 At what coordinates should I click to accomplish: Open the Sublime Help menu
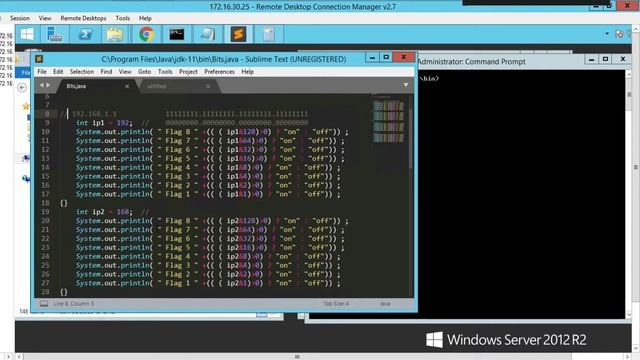(247, 71)
